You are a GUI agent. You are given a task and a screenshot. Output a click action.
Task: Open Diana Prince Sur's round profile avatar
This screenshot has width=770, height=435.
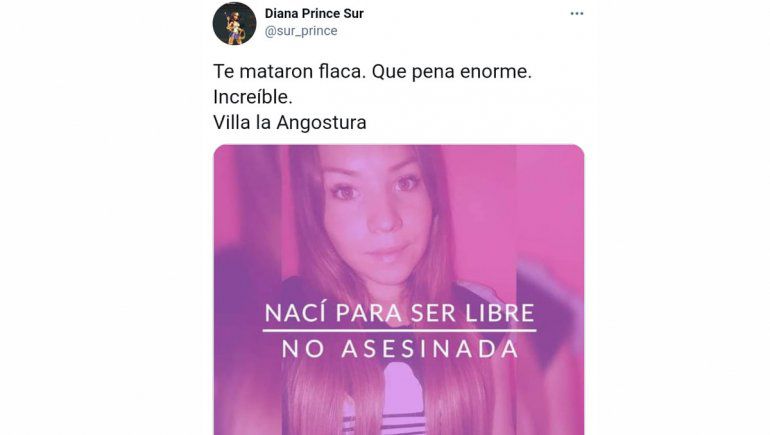click(234, 23)
